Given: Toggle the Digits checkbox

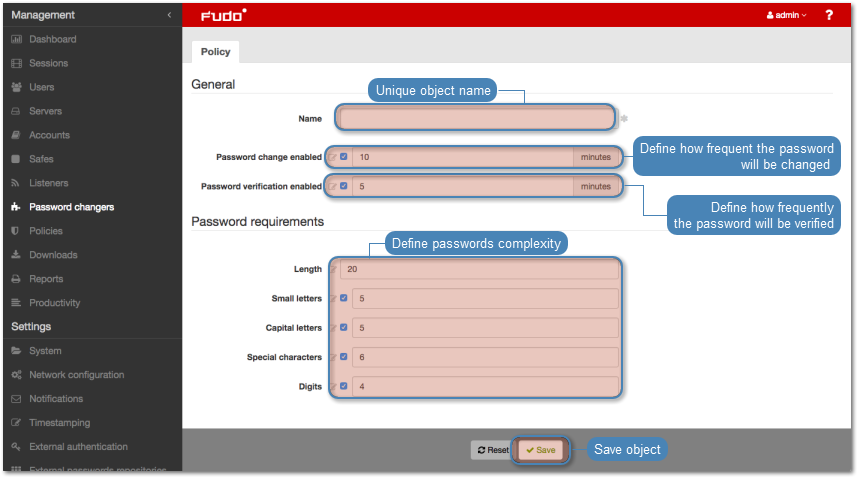Looking at the screenshot, I should (x=344, y=386).
